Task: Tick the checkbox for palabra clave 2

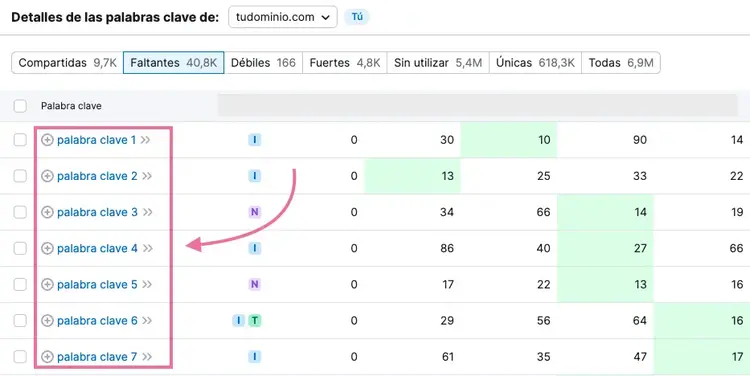Action: [x=20, y=176]
